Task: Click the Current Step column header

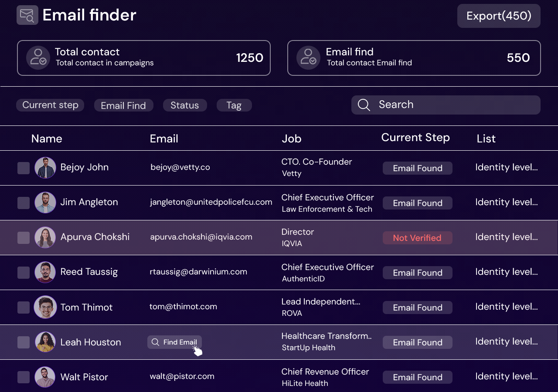Action: (x=415, y=138)
